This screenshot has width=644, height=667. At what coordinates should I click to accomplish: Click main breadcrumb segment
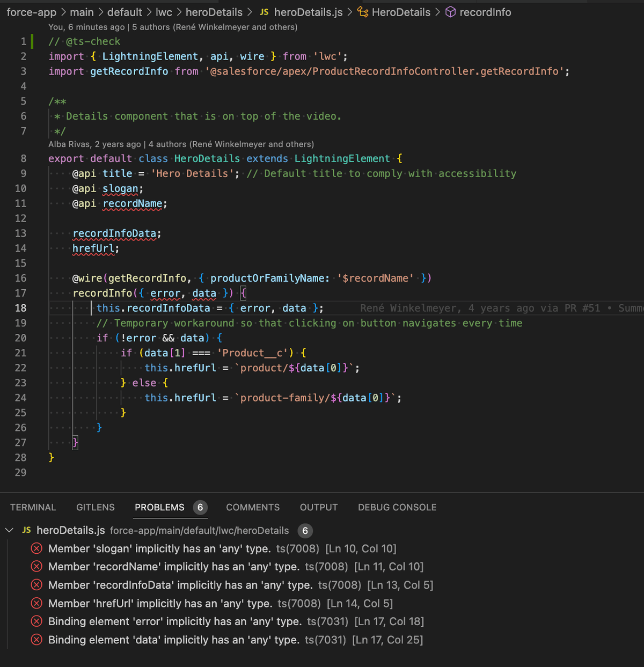click(x=82, y=12)
